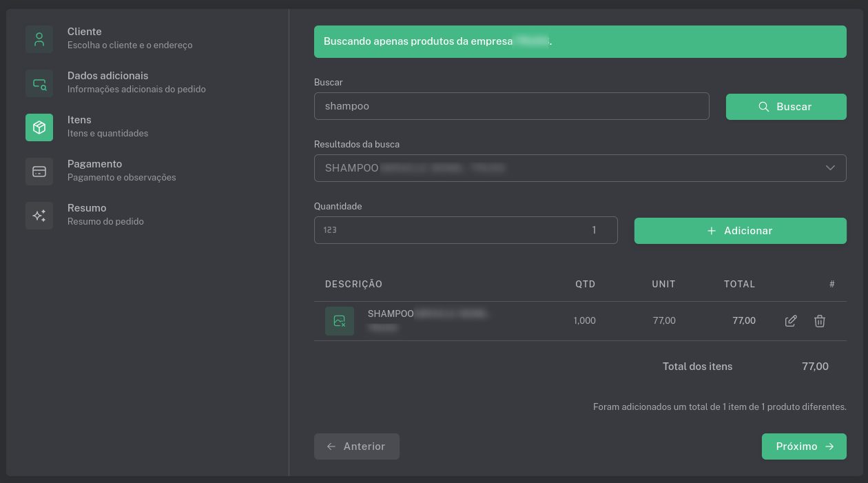Go to next step with Próximo

(804, 446)
